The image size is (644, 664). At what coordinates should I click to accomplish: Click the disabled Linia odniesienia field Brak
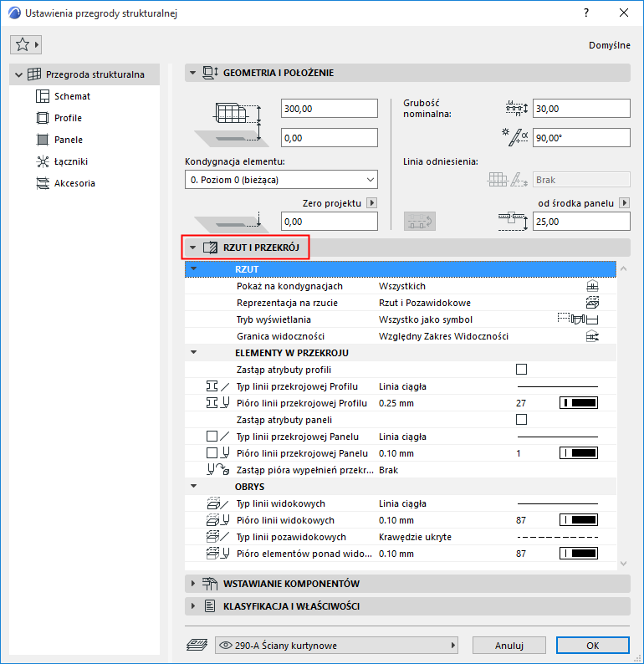pyautogui.click(x=581, y=180)
